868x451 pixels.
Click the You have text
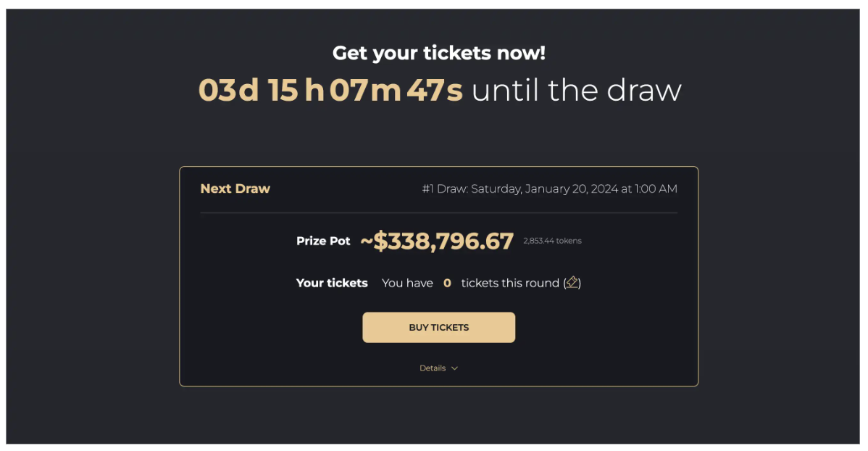(x=407, y=283)
